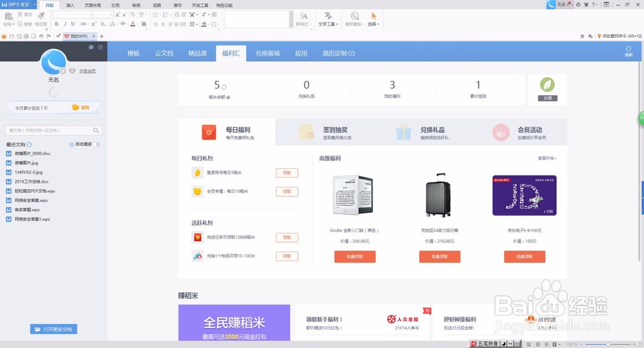The width and height of the screenshot is (644, 348).
Task: Click the search magnifier icon in document search
Action: point(96,131)
